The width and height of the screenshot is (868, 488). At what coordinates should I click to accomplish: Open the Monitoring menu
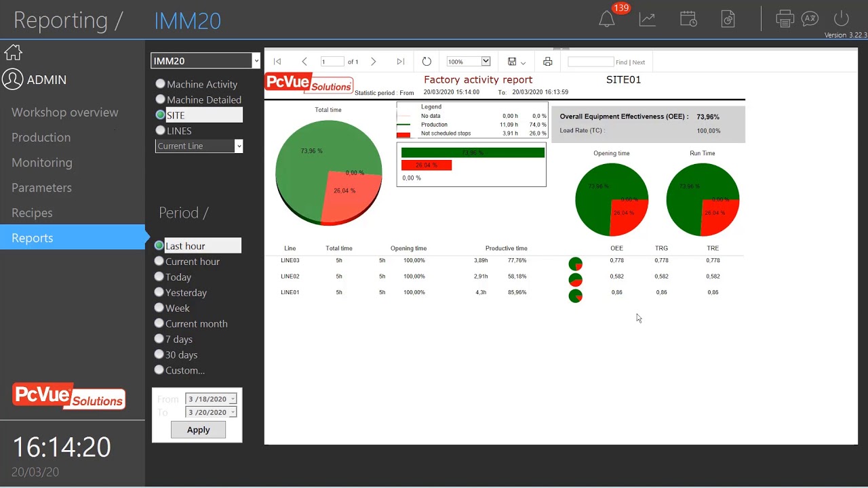coord(42,163)
